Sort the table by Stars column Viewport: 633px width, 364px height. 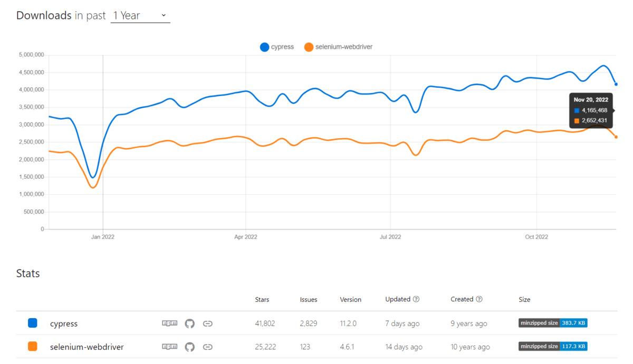click(262, 300)
